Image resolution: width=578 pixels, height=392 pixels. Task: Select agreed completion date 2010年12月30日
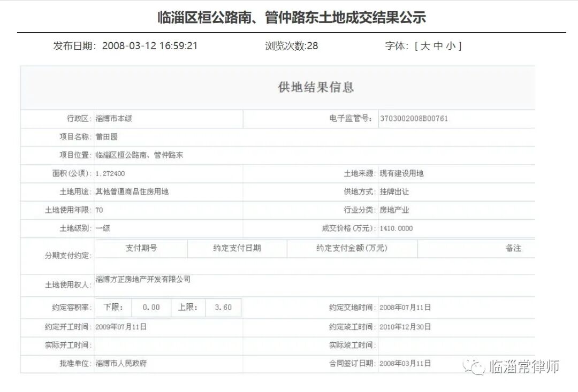click(x=405, y=327)
